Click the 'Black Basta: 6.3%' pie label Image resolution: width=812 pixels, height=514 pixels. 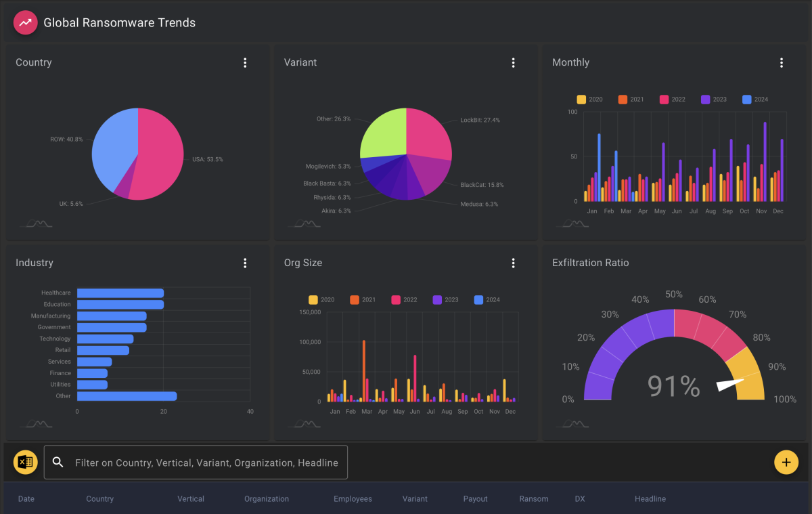pyautogui.click(x=327, y=184)
